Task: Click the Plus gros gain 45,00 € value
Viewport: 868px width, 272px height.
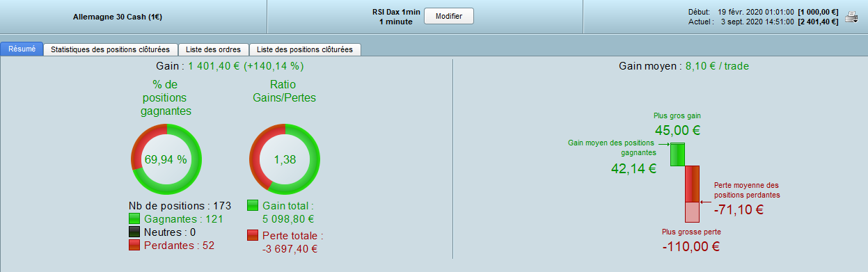Action: pos(677,130)
